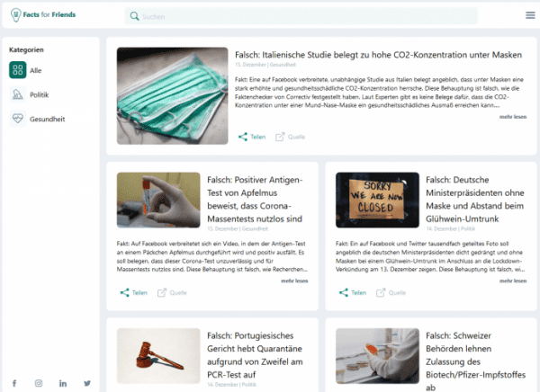Click Quelle on CO2-Masken article
Screen dimensions: 540x392
[296, 137]
